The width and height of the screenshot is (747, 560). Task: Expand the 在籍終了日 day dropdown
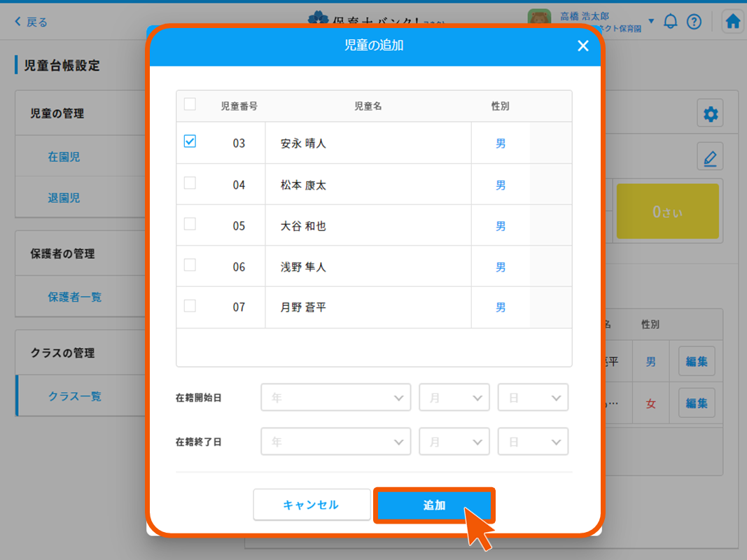coord(533,442)
